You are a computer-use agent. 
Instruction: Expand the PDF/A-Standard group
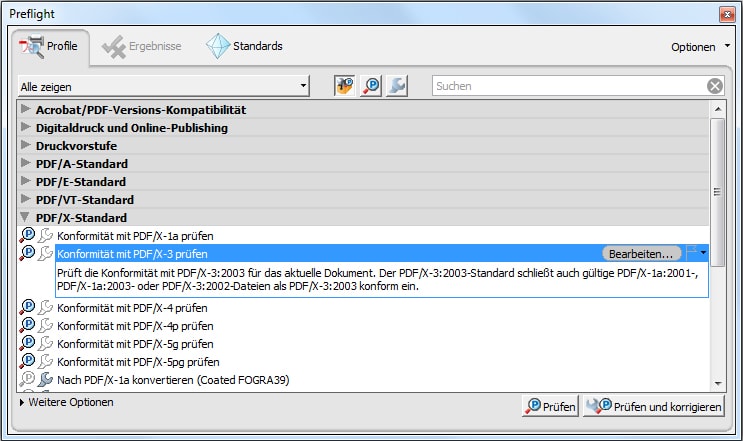coord(26,163)
